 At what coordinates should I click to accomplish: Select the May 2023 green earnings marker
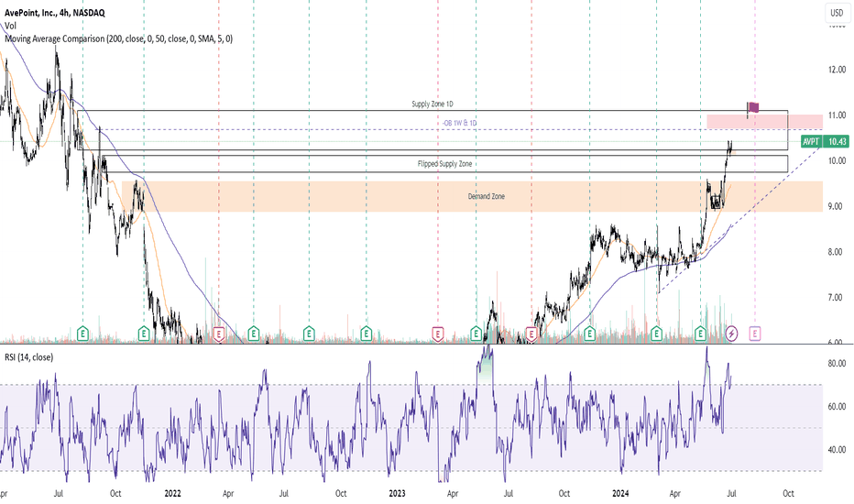coord(476,333)
